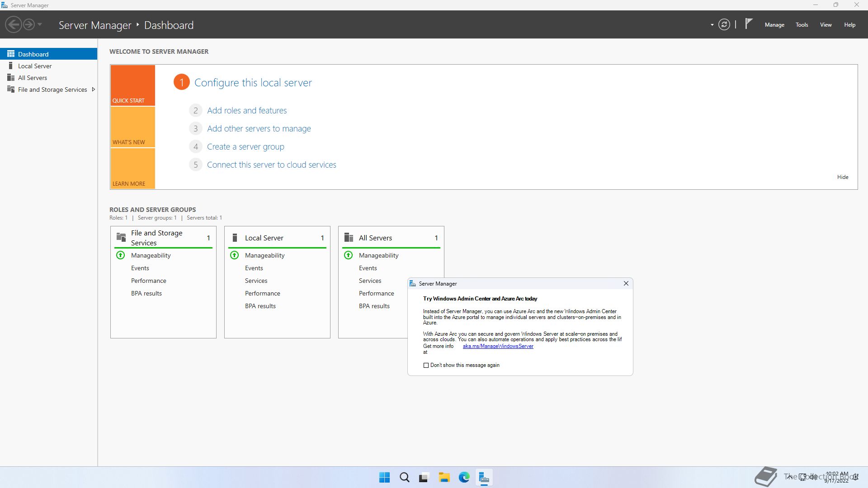This screenshot has width=868, height=488.
Task: Click the Dashboard sidebar icon
Action: [x=11, y=54]
